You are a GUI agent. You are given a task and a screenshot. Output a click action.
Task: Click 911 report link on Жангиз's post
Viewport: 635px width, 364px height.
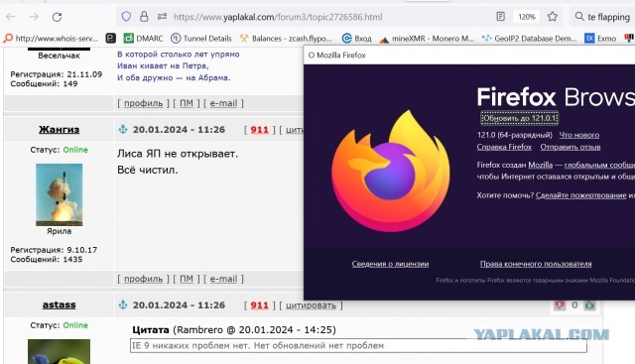260,130
